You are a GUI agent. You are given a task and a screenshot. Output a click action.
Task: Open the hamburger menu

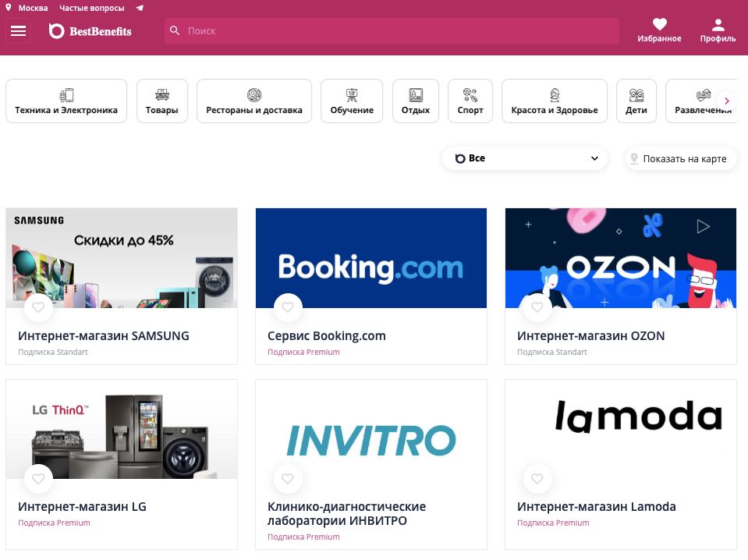click(x=18, y=31)
